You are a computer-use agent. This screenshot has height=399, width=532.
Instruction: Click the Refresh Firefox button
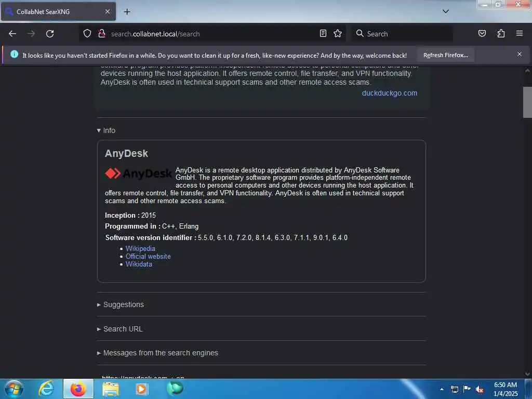click(x=445, y=55)
